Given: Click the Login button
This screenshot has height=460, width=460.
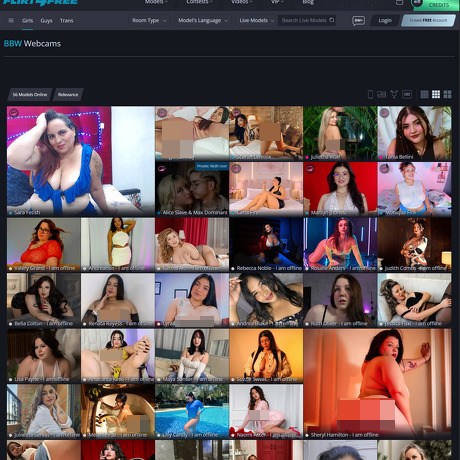Looking at the screenshot, I should coord(385,21).
